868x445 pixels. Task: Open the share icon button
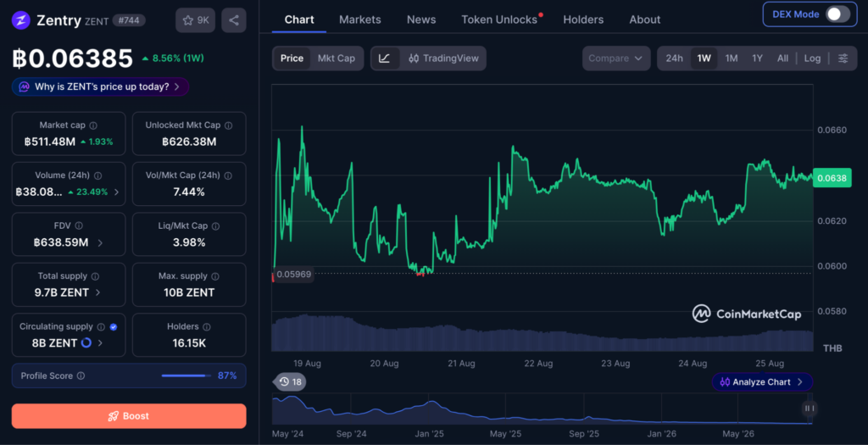[234, 20]
